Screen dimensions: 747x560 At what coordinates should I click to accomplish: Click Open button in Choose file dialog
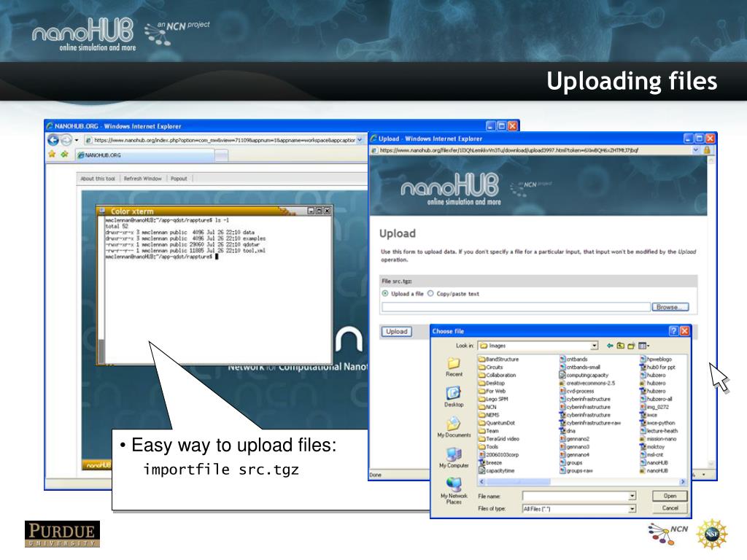[670, 496]
